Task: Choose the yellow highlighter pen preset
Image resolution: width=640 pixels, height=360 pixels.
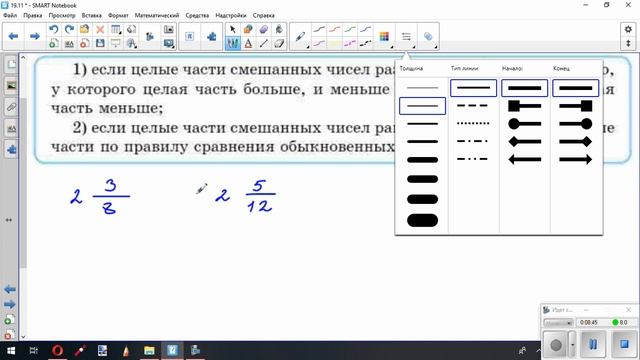Action: [335, 43]
